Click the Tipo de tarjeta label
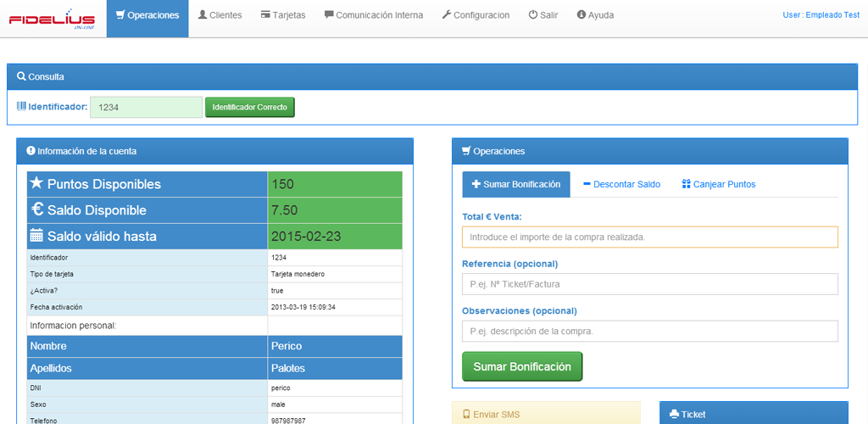The width and height of the screenshot is (868, 424). [52, 274]
